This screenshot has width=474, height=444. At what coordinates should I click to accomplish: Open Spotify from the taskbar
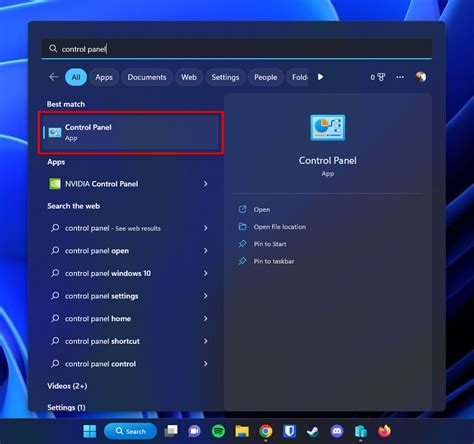pos(218,431)
